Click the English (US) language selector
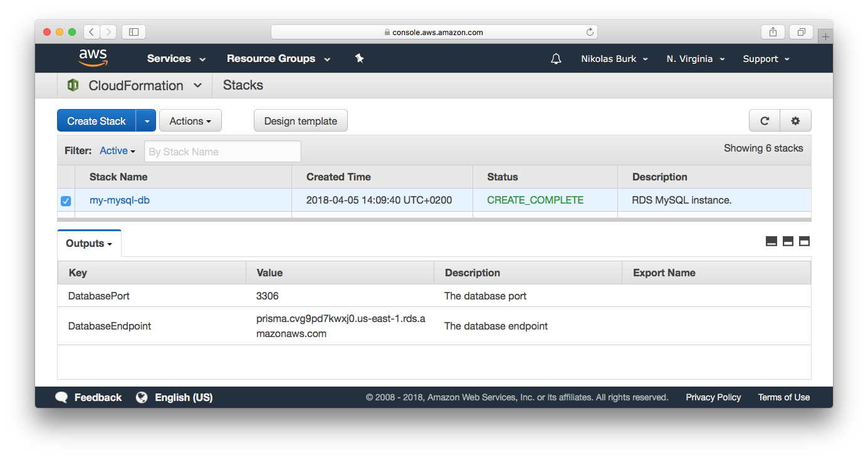This screenshot has height=458, width=868. [x=184, y=397]
